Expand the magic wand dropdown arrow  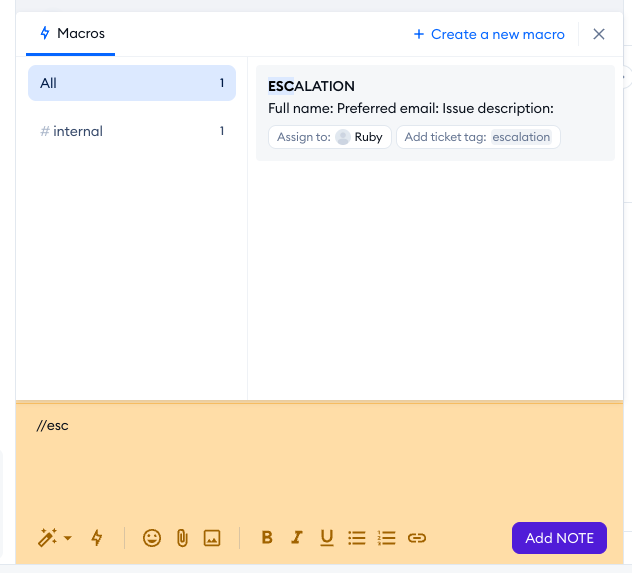(68, 538)
